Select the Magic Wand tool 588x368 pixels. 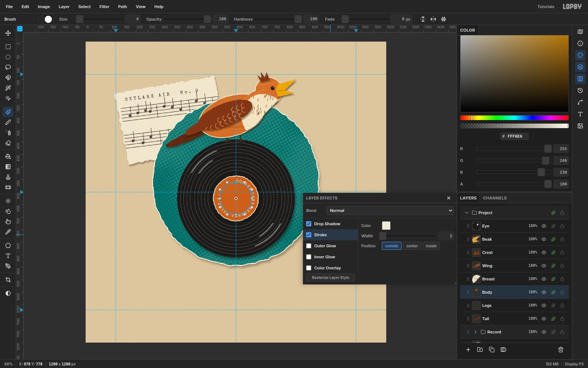tap(8, 88)
